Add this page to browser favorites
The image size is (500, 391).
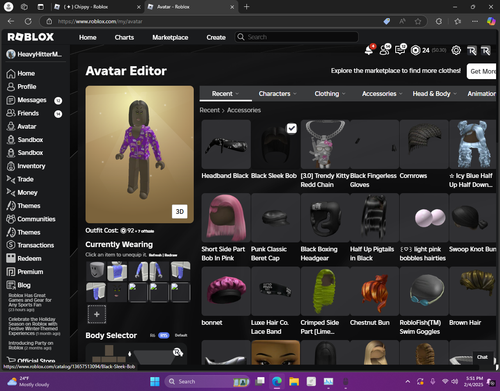coord(418,21)
